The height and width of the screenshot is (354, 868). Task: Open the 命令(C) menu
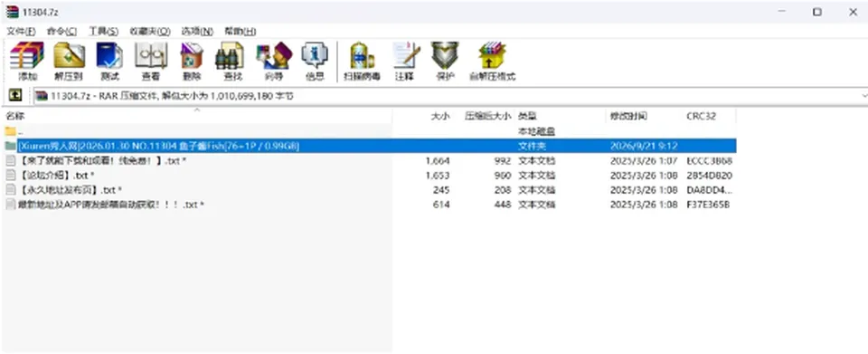tap(62, 31)
